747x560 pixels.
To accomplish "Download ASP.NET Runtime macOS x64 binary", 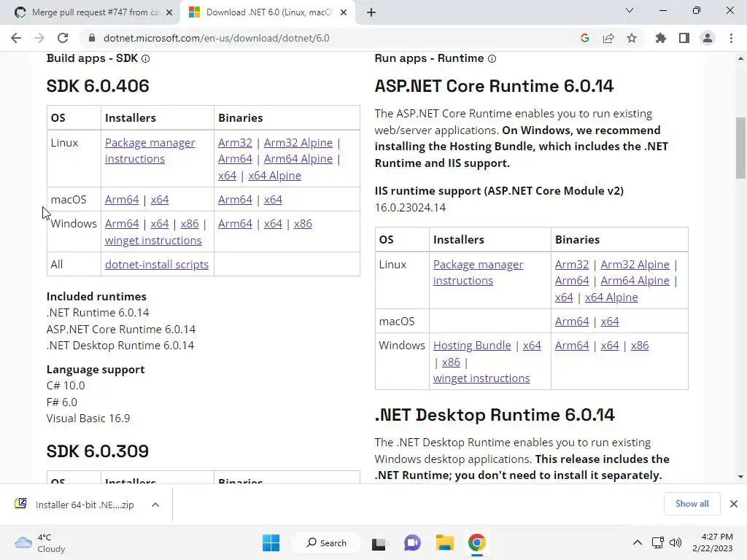I will click(x=610, y=322).
